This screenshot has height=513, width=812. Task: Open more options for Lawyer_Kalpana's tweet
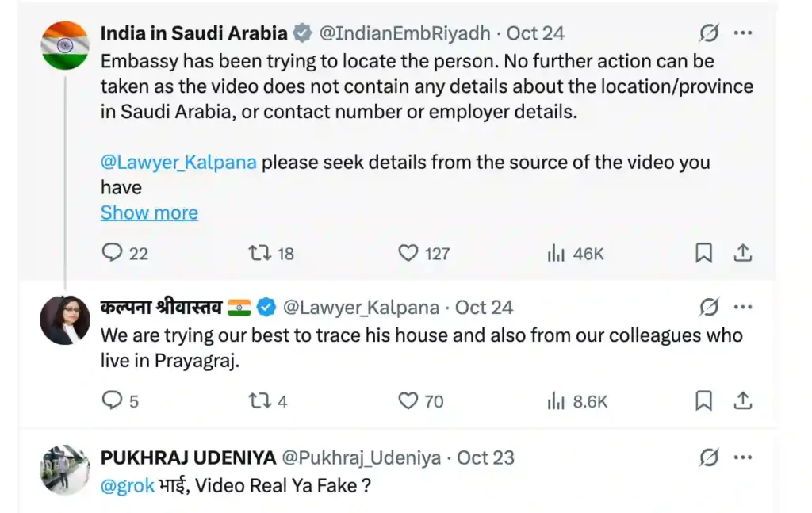pos(742,307)
